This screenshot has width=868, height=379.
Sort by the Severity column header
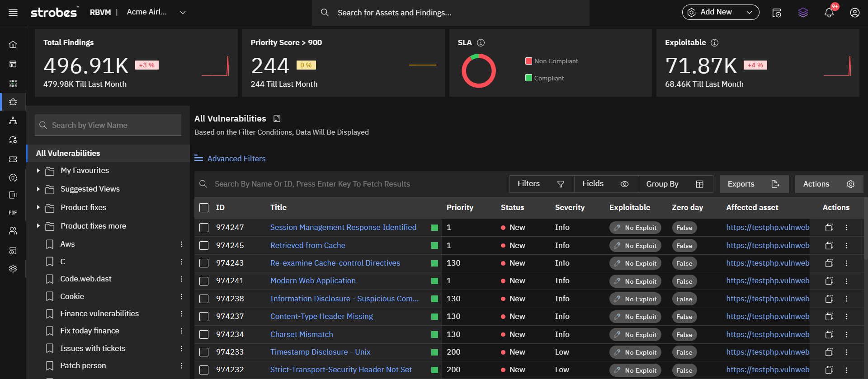click(x=570, y=208)
